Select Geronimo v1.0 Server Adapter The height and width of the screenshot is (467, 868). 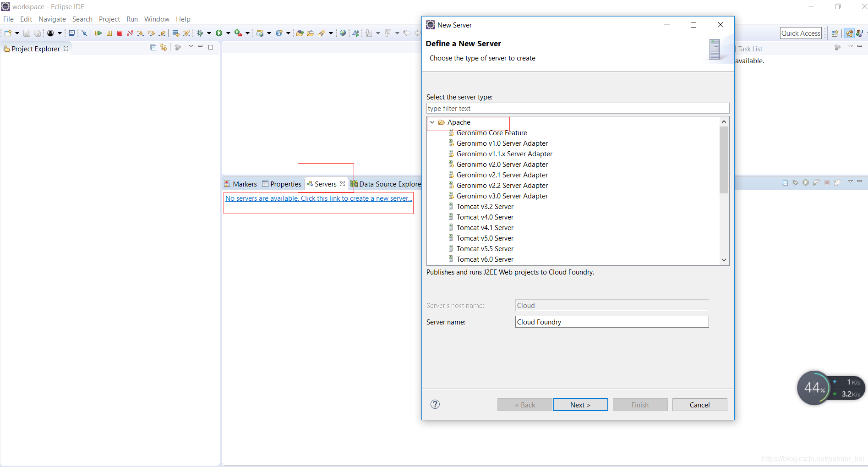click(502, 143)
